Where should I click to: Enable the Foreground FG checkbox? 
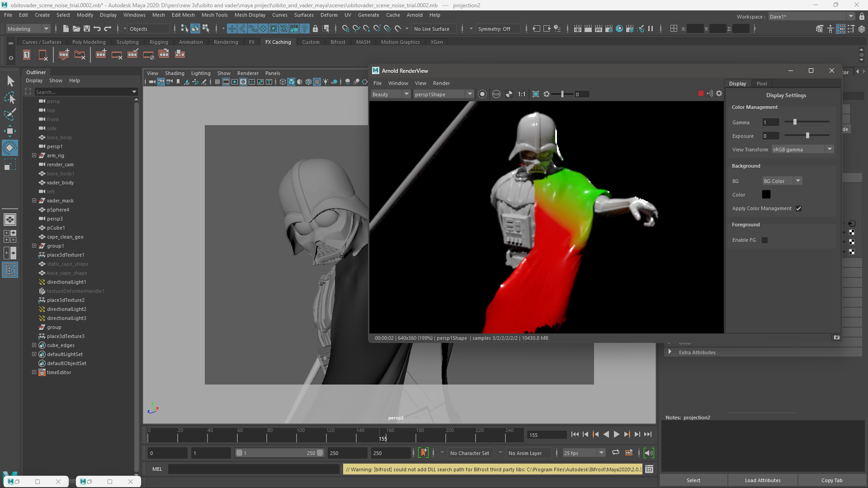[764, 240]
